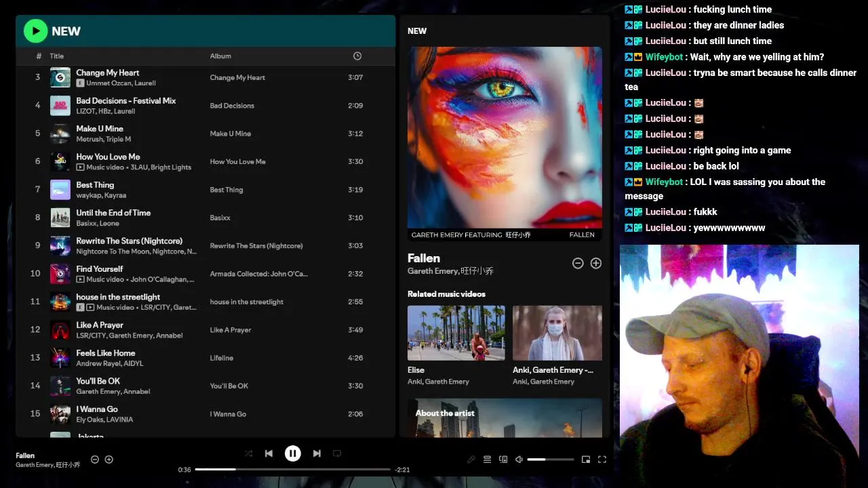Toggle repeat mode
The width and height of the screenshot is (868, 488).
click(337, 453)
